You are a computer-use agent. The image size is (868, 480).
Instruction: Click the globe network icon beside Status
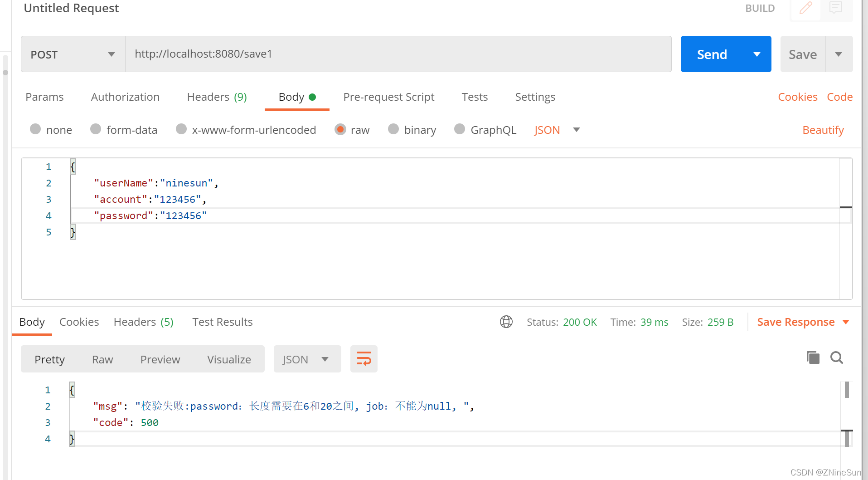(506, 322)
